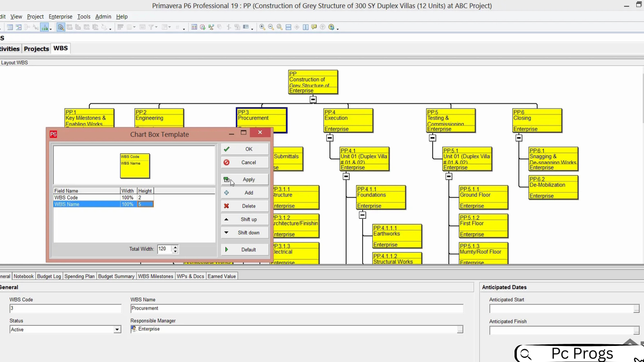This screenshot has width=644, height=362.
Task: Switch to the Gantt chart view icon
Action: click(x=19, y=27)
